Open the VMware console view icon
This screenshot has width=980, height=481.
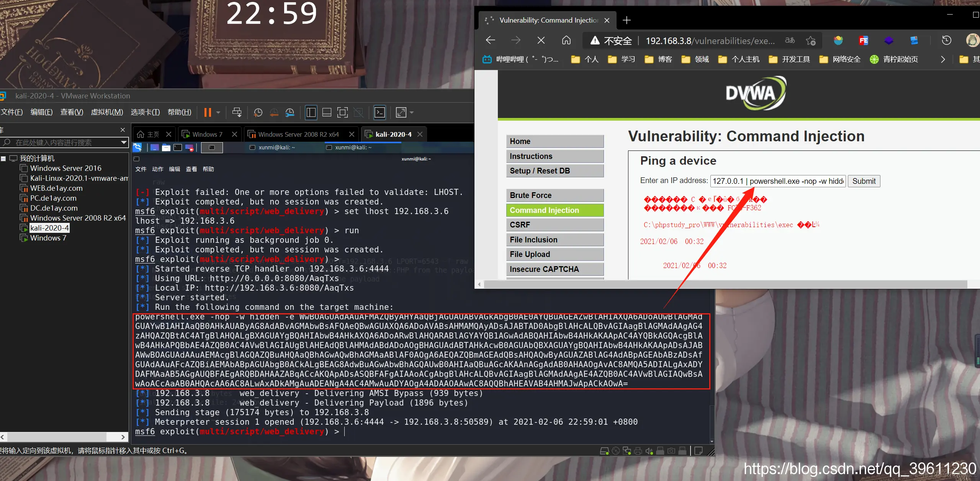point(380,113)
